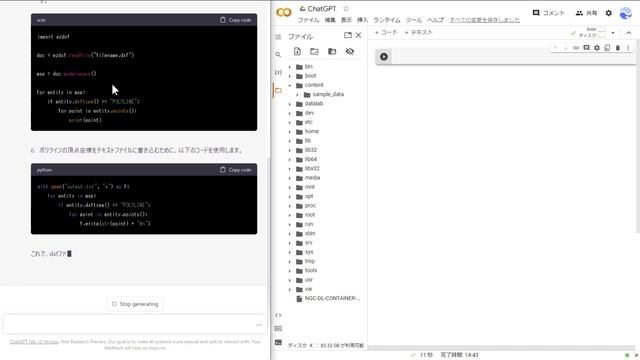This screenshot has height=360, width=640.
Task: Close the Files panel
Action: pyautogui.click(x=358, y=36)
